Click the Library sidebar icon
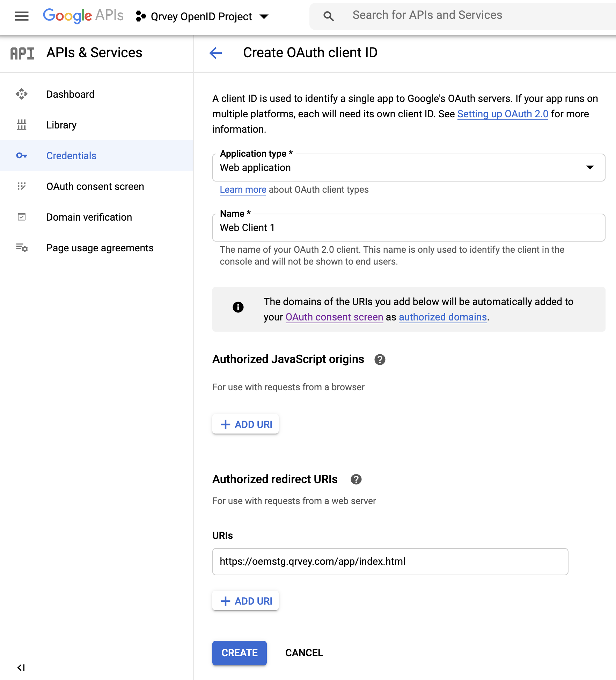This screenshot has height=680, width=616. [22, 125]
